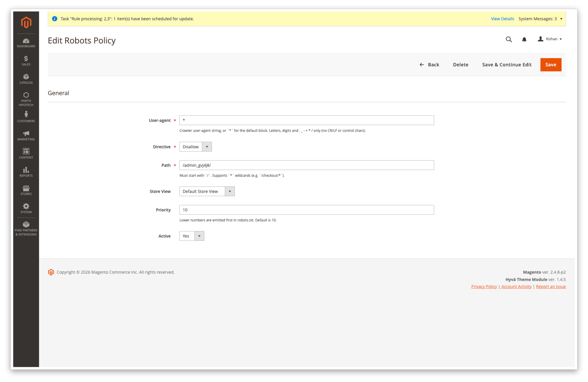Select the Reports icon
Screen dimensions: 588x382
tap(26, 171)
